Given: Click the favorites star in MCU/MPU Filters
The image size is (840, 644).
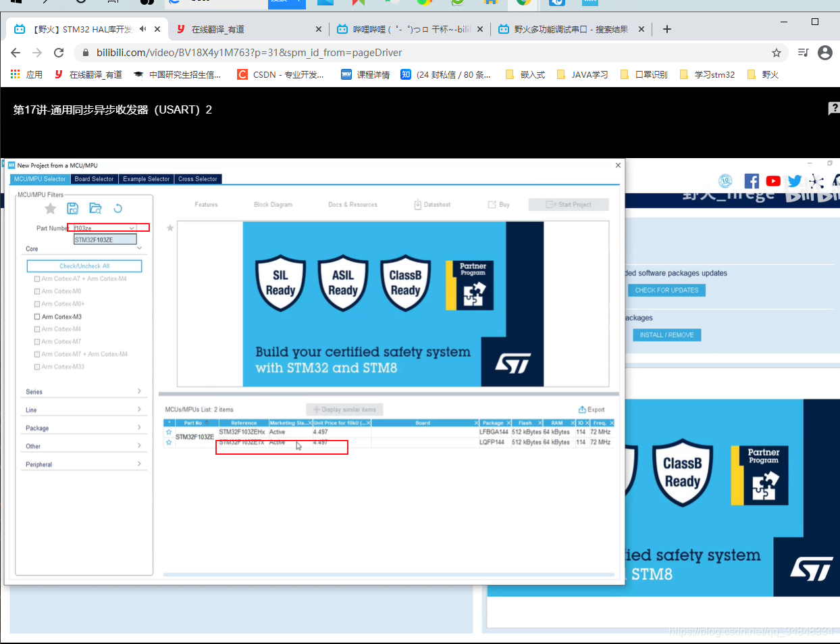Looking at the screenshot, I should coord(50,209).
